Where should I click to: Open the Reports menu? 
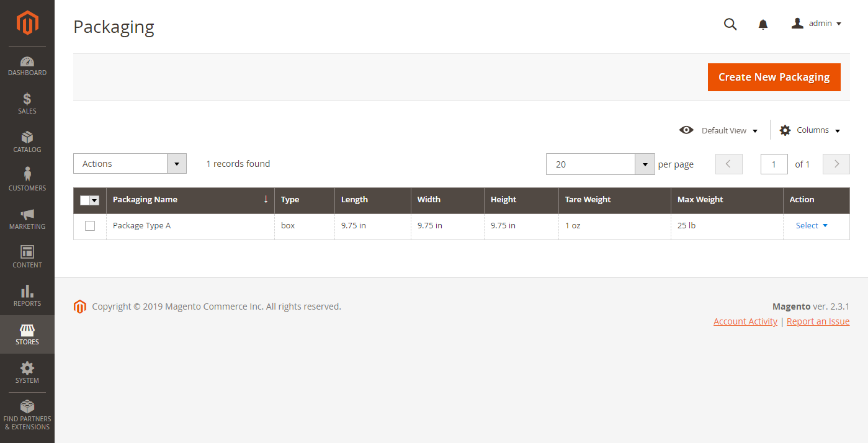27,297
